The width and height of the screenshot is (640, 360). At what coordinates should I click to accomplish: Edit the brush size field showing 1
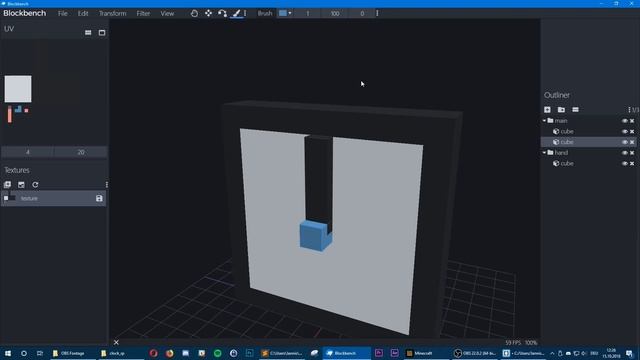click(307, 13)
